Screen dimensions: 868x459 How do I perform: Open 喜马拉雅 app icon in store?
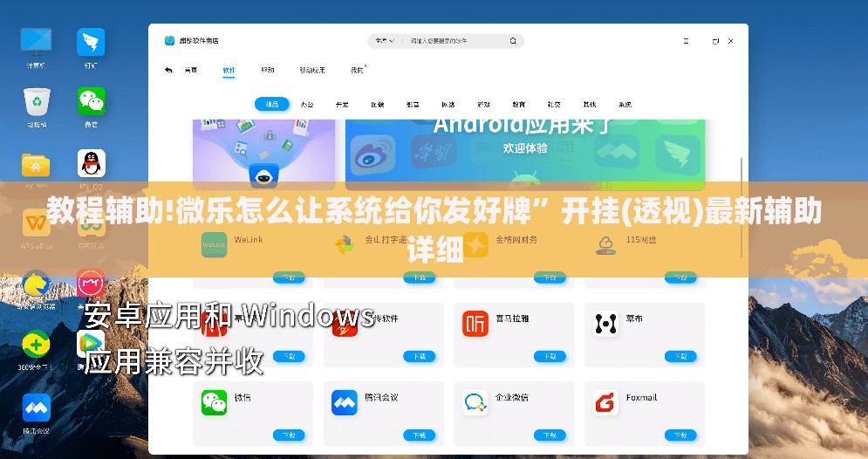475,324
